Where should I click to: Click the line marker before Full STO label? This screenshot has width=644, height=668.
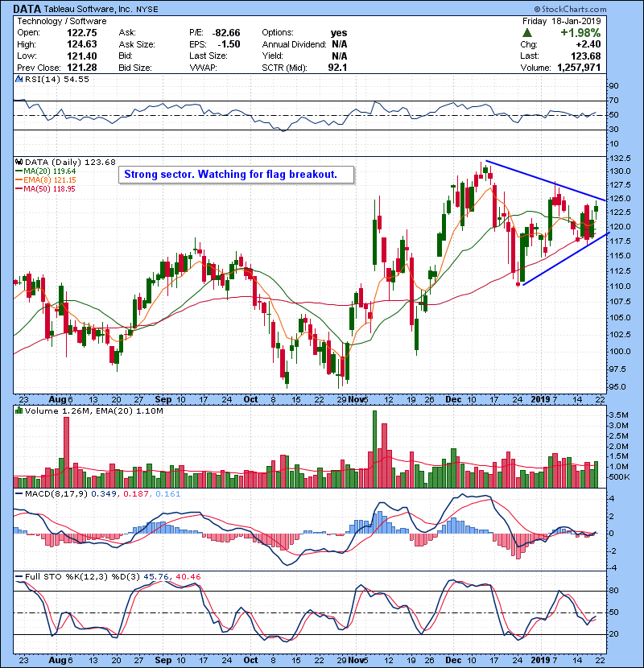click(x=19, y=577)
